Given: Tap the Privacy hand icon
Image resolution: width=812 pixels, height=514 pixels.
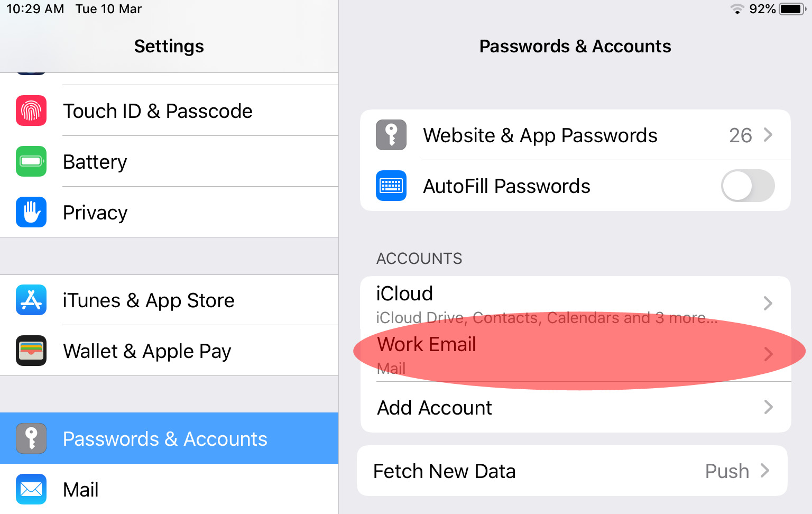Looking at the screenshot, I should click(31, 212).
